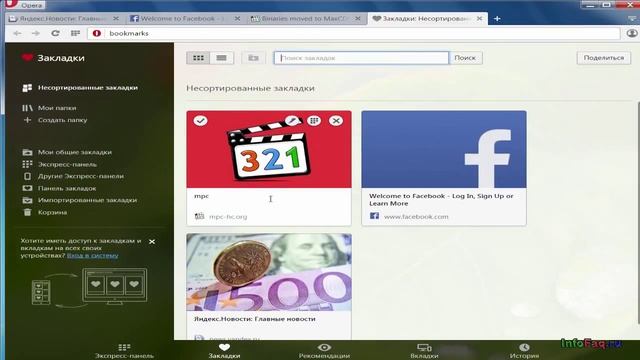Dismiss the sync prompt with X

tap(152, 242)
